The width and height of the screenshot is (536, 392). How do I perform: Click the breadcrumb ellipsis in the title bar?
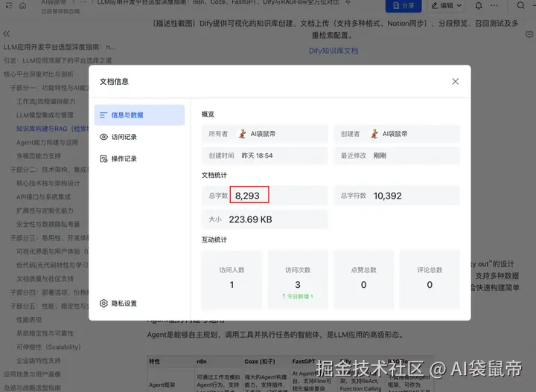83,2
